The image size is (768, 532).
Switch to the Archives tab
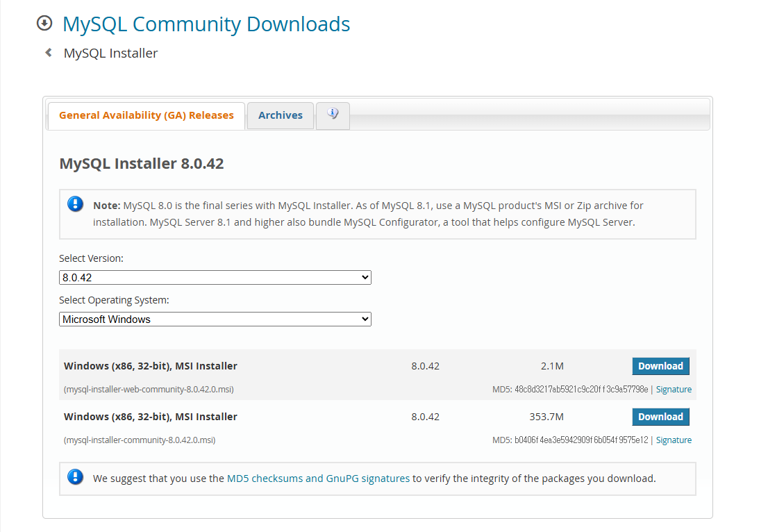(x=281, y=115)
